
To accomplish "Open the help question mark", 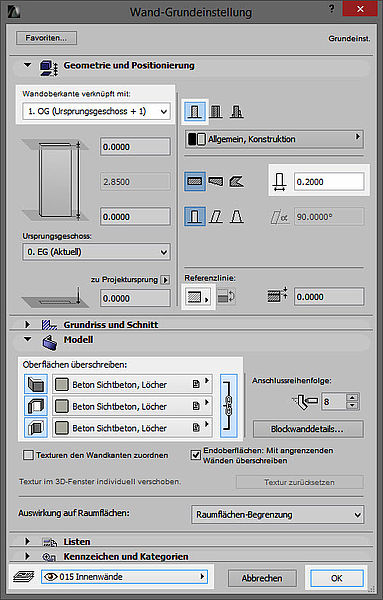I will click(332, 9).
